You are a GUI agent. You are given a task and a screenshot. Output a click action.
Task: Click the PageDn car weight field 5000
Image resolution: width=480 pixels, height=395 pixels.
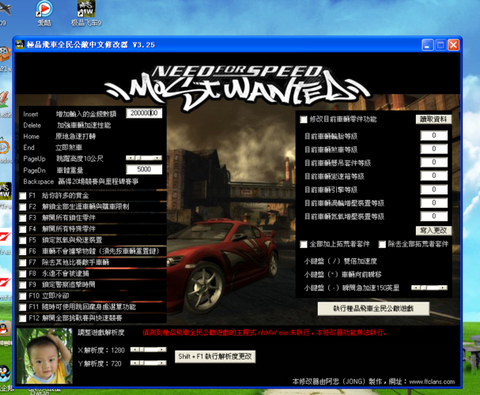144,169
